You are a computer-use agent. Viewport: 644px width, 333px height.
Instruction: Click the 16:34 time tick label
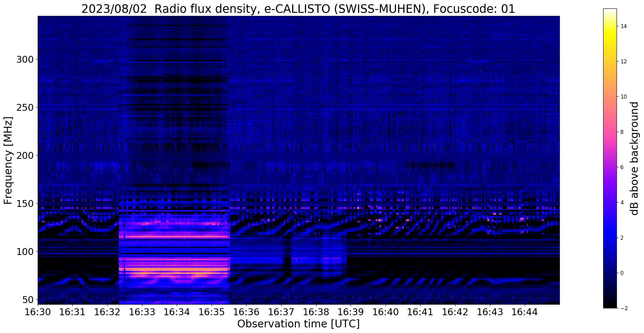pos(177,312)
